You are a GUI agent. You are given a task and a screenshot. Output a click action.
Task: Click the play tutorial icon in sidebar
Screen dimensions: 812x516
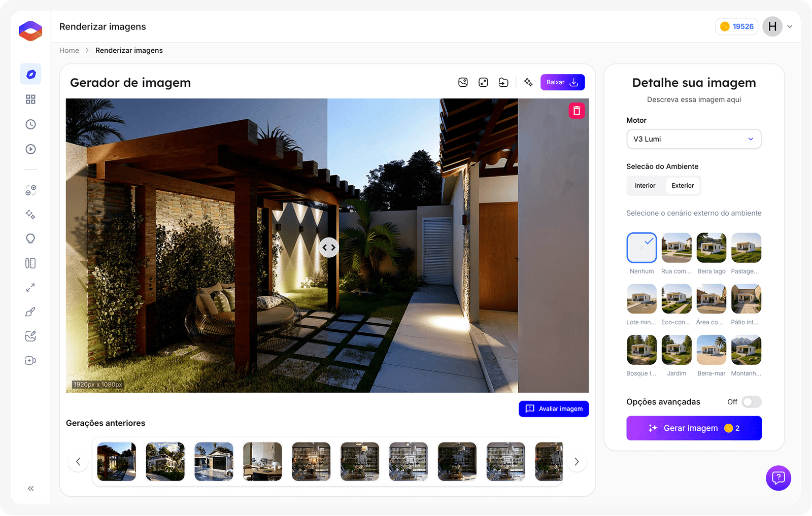30,149
